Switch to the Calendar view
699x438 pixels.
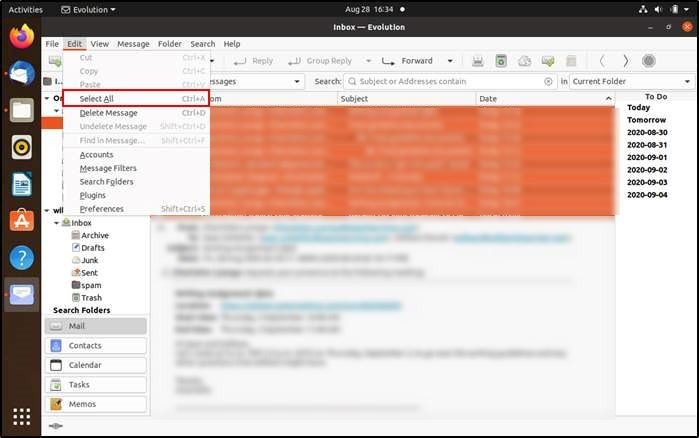[x=95, y=365]
